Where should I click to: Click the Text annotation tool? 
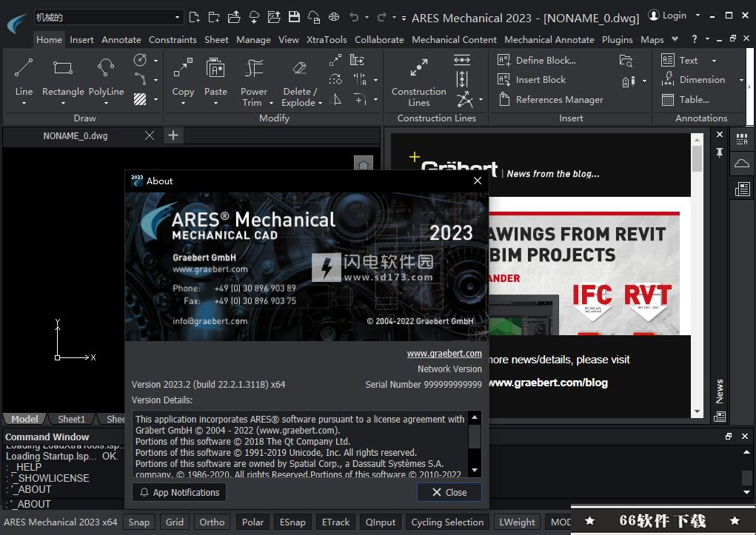[x=680, y=60]
